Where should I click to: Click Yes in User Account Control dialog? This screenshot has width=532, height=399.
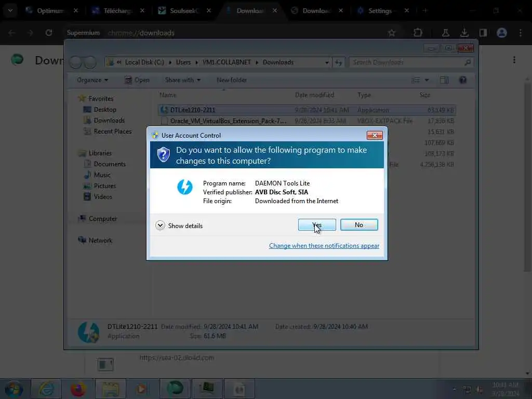pos(317,224)
